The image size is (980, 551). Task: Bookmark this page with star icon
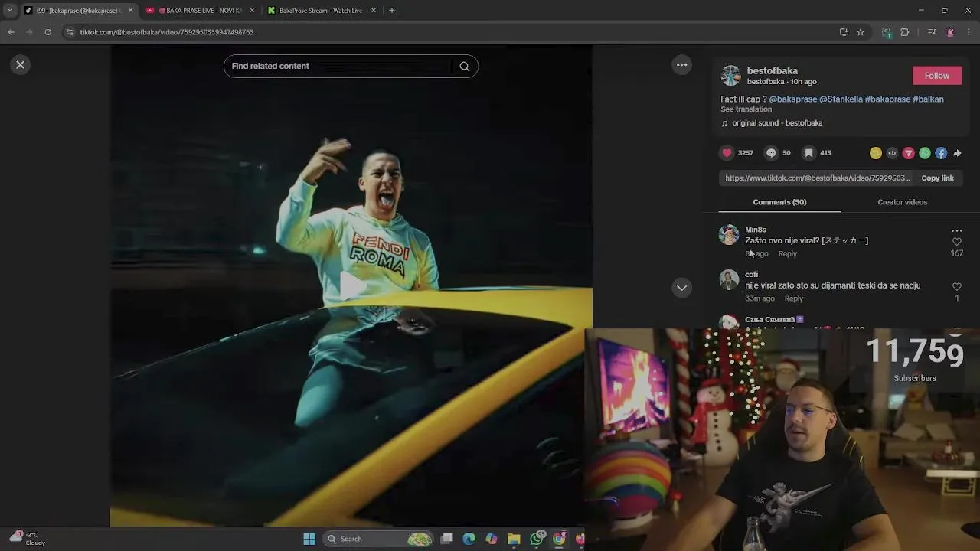861,32
